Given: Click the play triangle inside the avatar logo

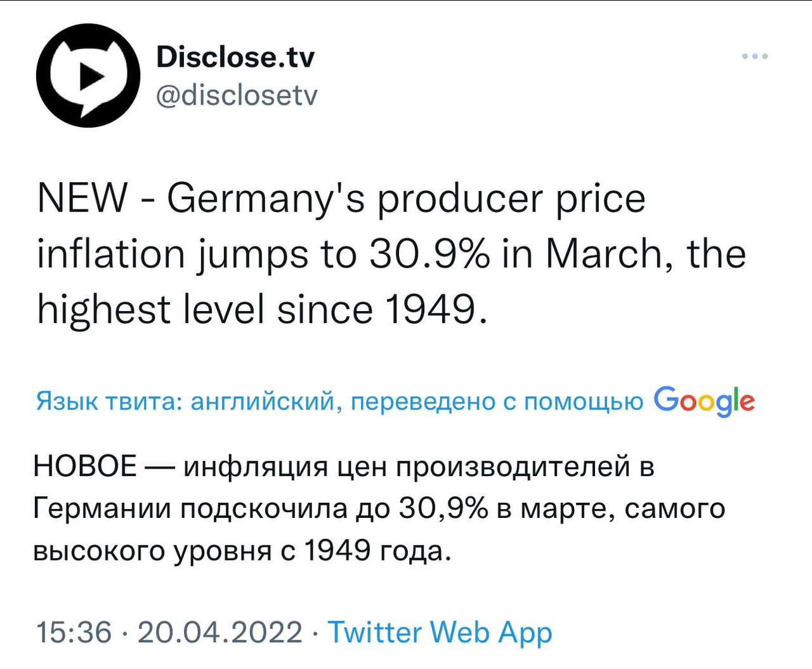Looking at the screenshot, I should pos(91,77).
